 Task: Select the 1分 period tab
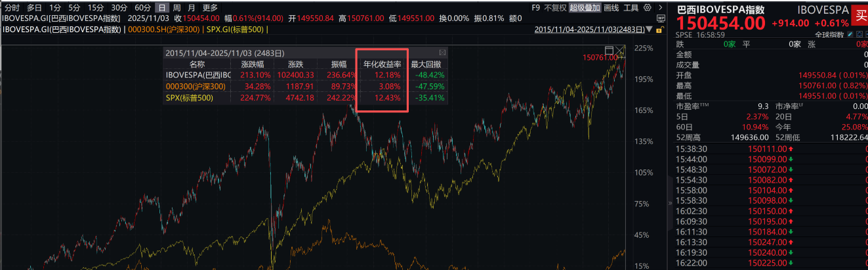[x=55, y=8]
